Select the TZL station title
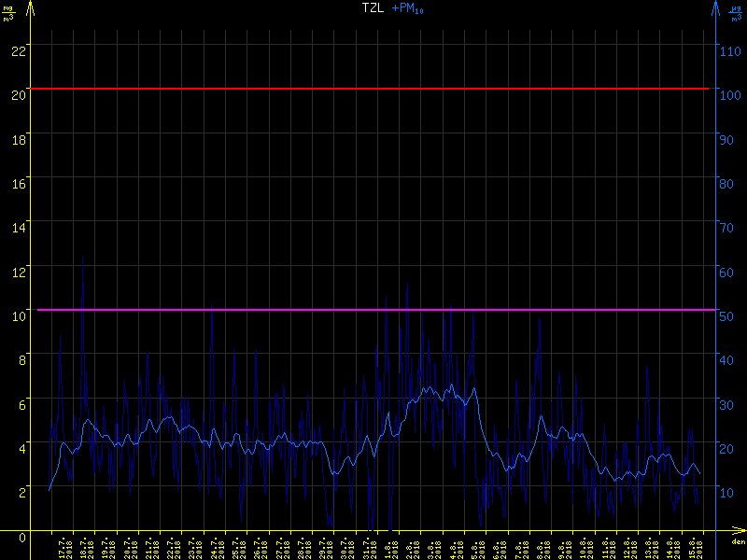 coord(373,7)
